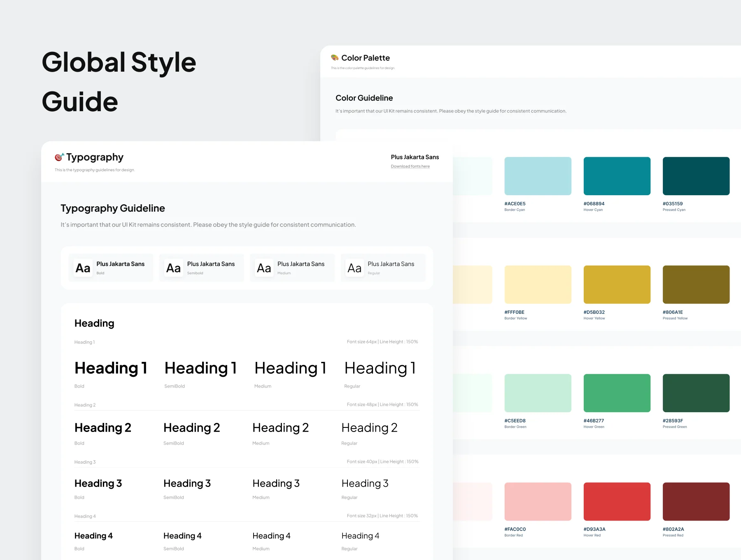The width and height of the screenshot is (741, 560).
Task: Click the SemiBold Heading 4 sample
Action: tap(182, 536)
